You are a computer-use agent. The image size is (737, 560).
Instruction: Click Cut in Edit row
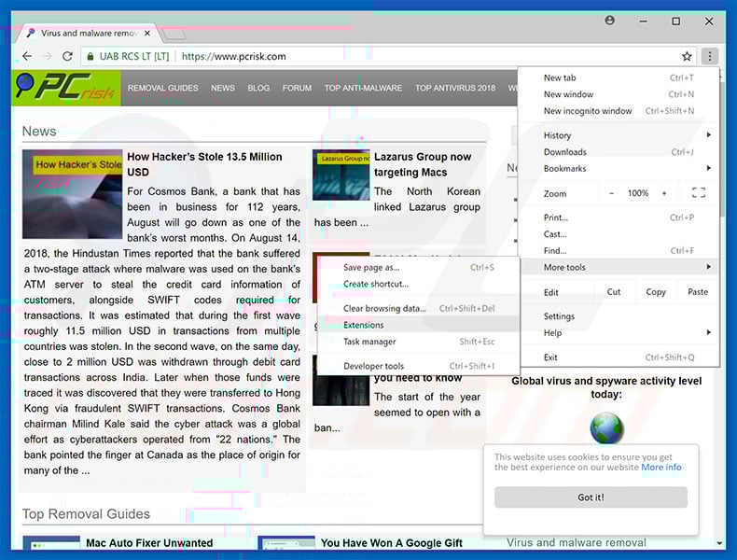click(614, 292)
